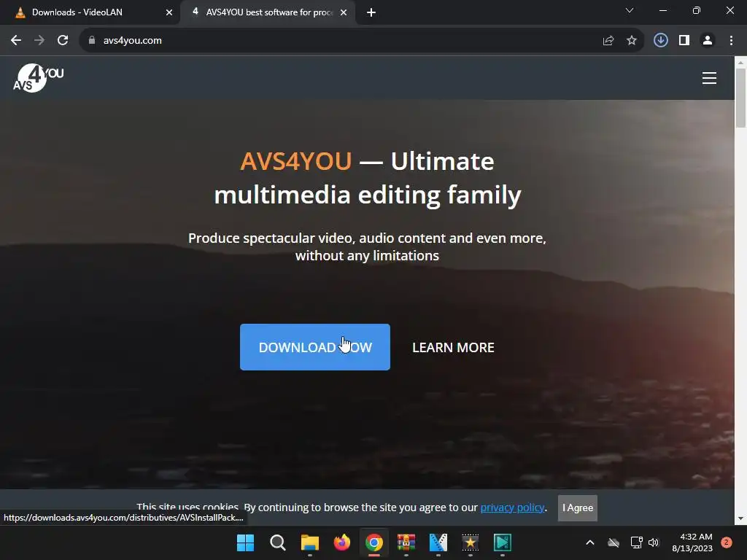Show hidden system tray icons
Image resolution: width=747 pixels, height=560 pixels.
pos(589,542)
